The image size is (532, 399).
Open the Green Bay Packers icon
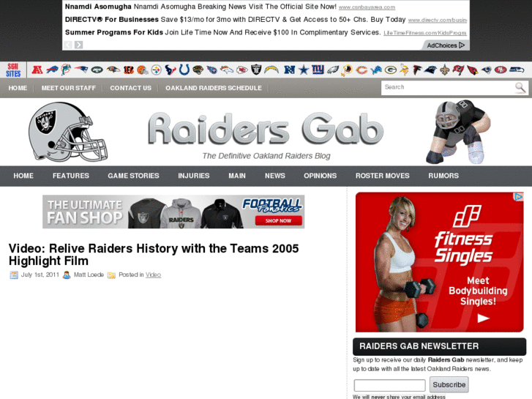coord(391,70)
